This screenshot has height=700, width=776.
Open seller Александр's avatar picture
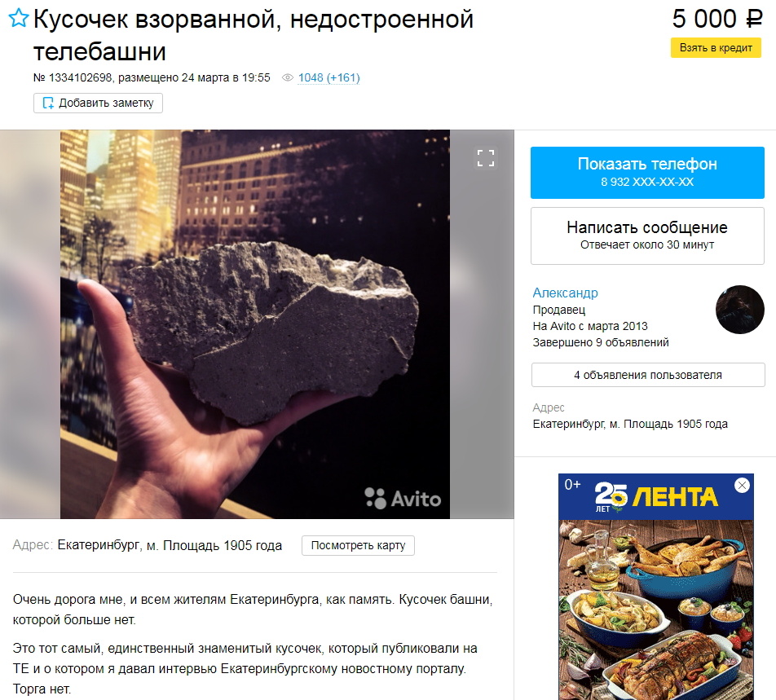740,310
